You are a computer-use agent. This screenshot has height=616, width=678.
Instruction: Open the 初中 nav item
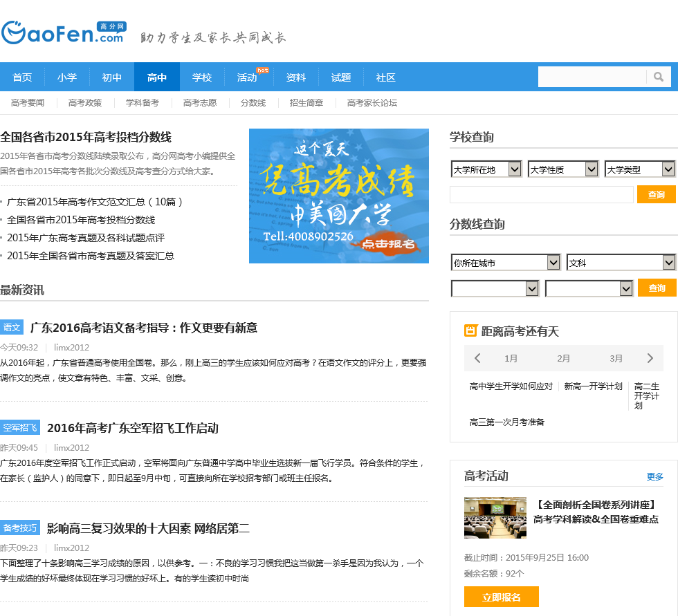coord(112,77)
